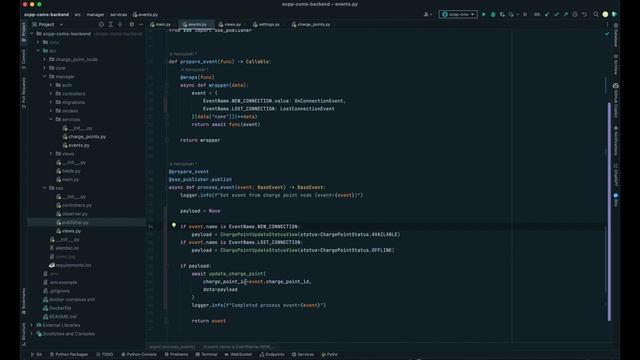Screen dimensions: 640x360
Task: Click the manager breadcrumb in the navigation bar
Action: (x=95, y=15)
